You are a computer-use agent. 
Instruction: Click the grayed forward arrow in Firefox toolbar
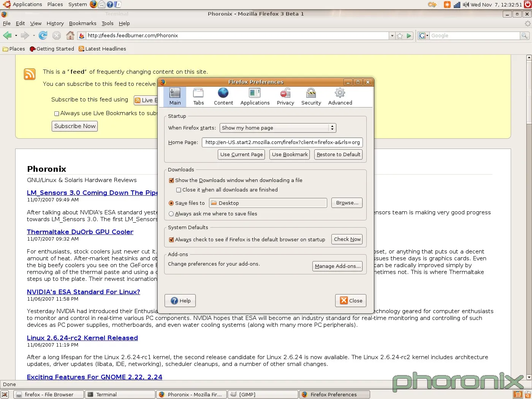[x=25, y=35]
